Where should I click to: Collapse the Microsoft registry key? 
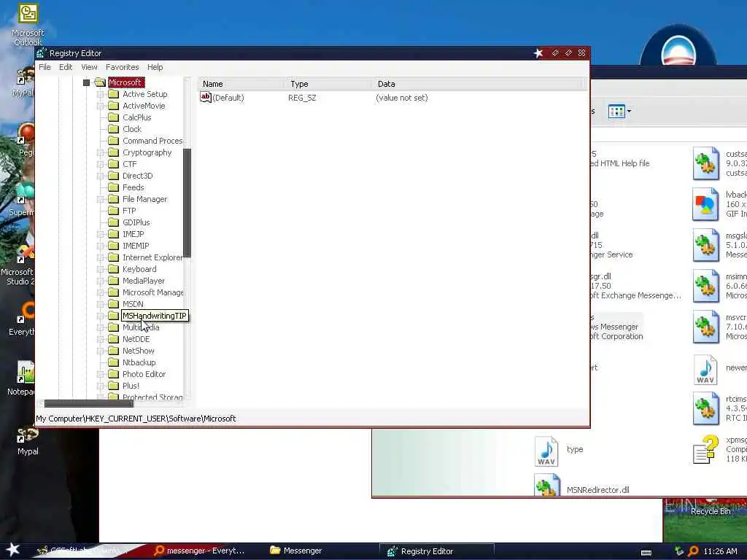click(x=86, y=83)
